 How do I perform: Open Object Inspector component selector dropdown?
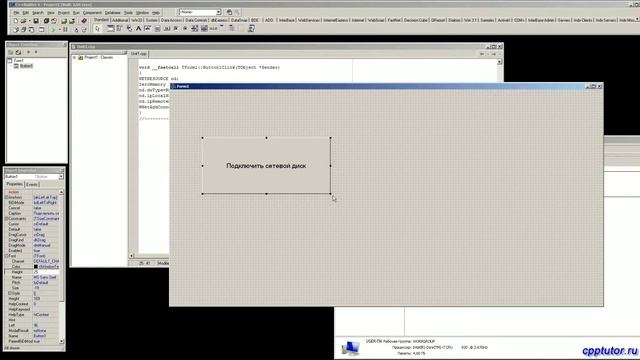61,177
